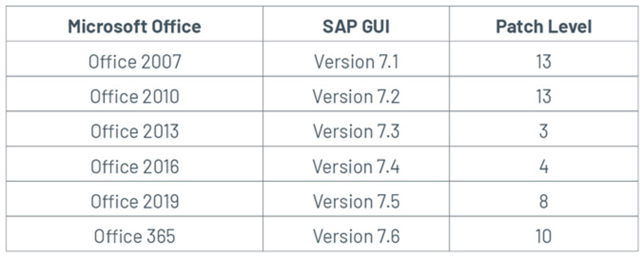Viewport: 644px width, 257px height.
Task: Select patch level 10 for Office 365
Action: (x=543, y=236)
